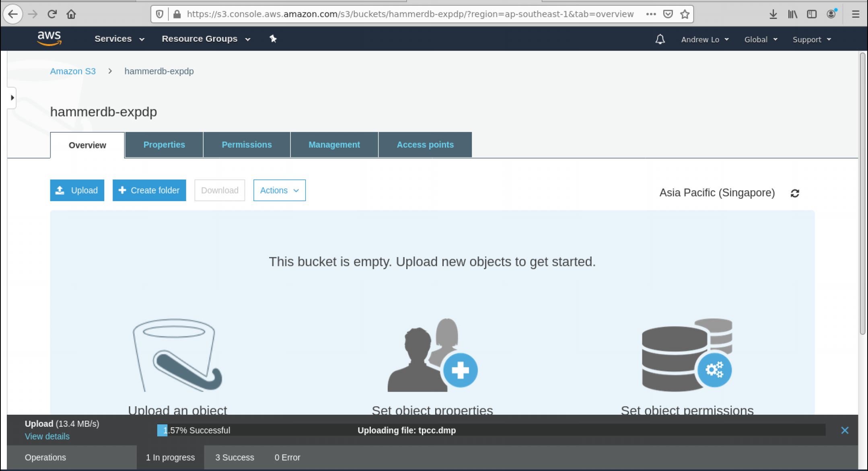
Task: Switch to the Properties tab
Action: 164,145
